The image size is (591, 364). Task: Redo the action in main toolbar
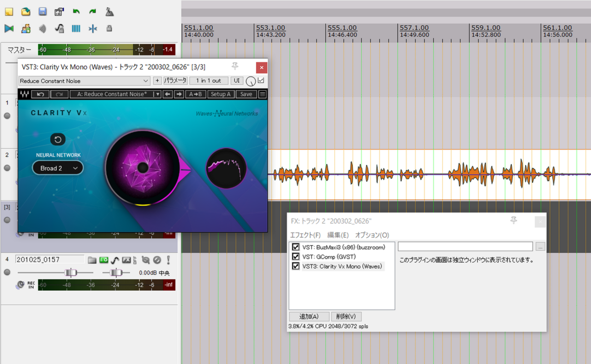pyautogui.click(x=93, y=11)
